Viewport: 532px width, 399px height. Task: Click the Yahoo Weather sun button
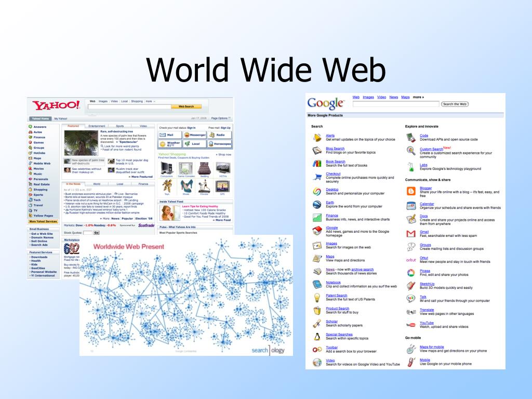(x=170, y=144)
